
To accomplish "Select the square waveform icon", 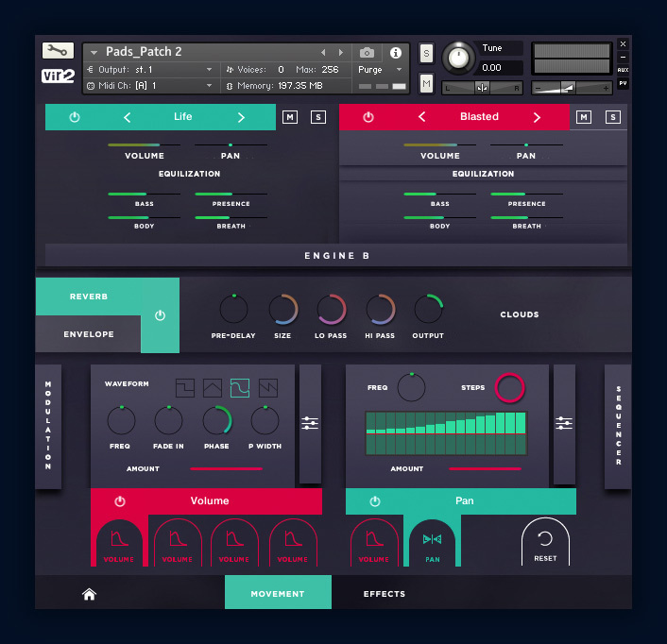I will pyautogui.click(x=185, y=388).
